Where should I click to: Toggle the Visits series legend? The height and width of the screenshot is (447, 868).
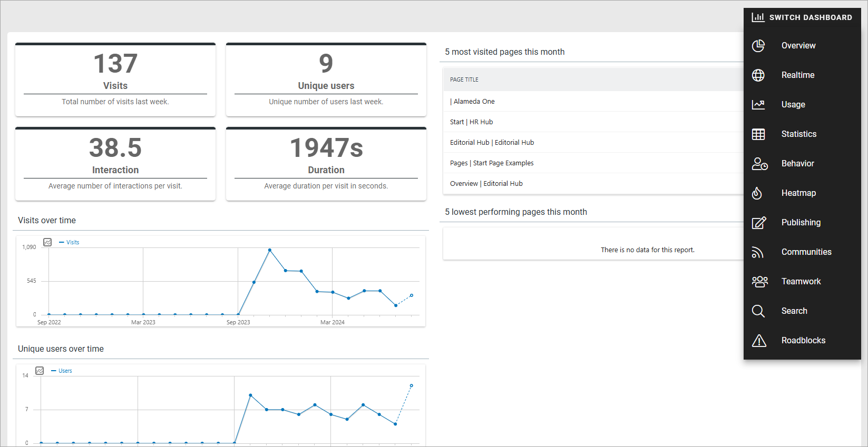[x=69, y=242]
